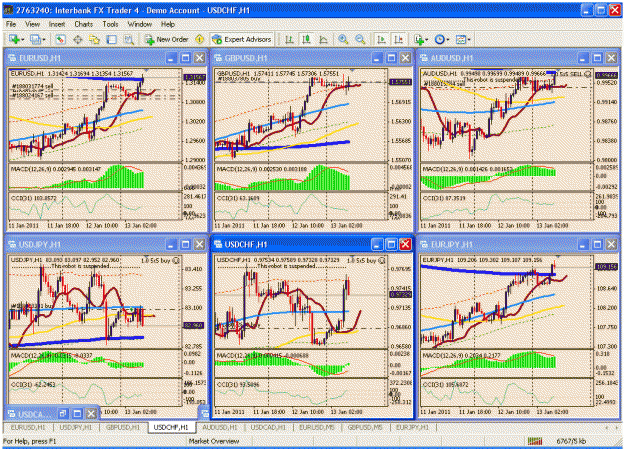Click the Indicators list icon
625x449 pixels.
(x=419, y=39)
